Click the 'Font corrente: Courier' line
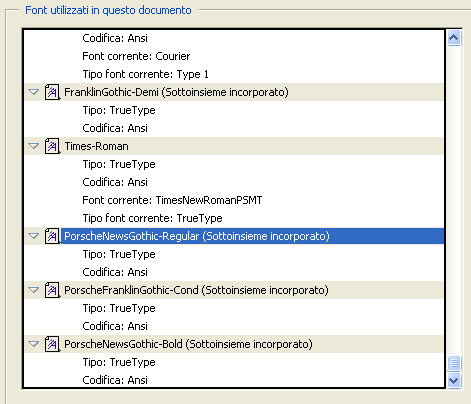The width and height of the screenshot is (471, 404). point(136,56)
